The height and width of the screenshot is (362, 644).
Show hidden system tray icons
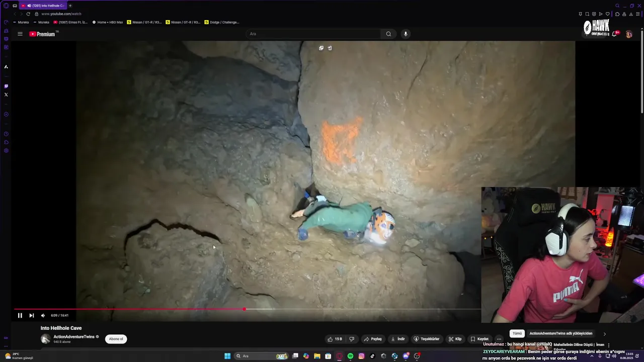point(592,356)
